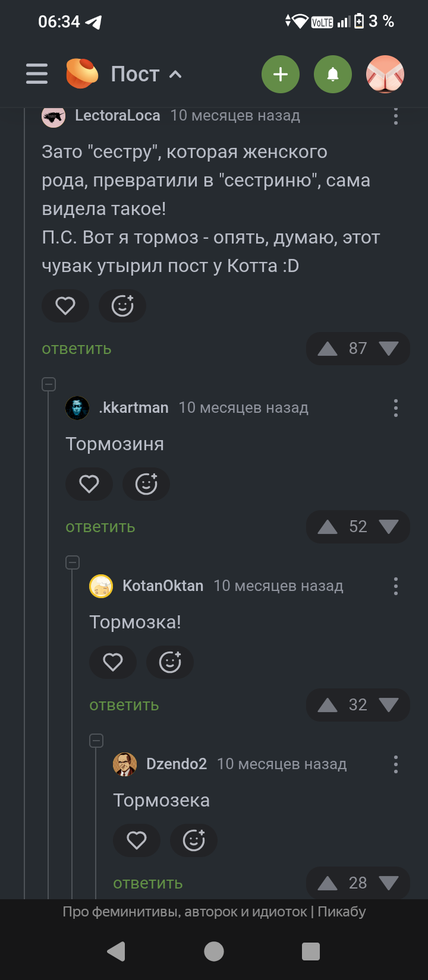Collapse the KotanOktan reply branch
The width and height of the screenshot is (428, 980).
(x=73, y=562)
